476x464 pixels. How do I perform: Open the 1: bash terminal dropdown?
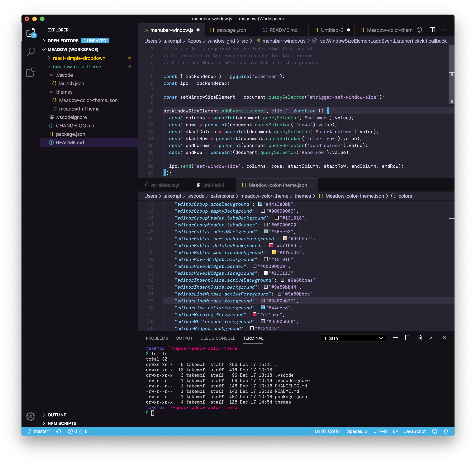coord(353,338)
